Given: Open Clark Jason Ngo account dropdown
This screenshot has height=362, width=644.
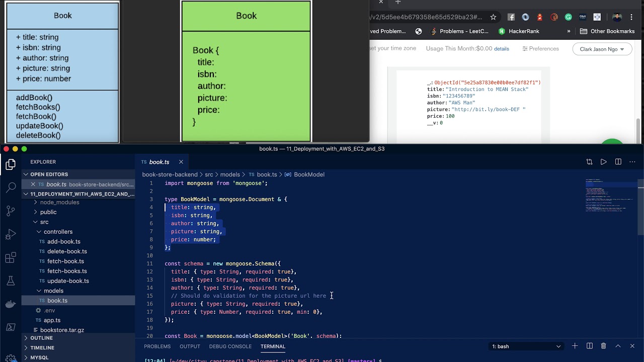Looking at the screenshot, I should tap(602, 49).
